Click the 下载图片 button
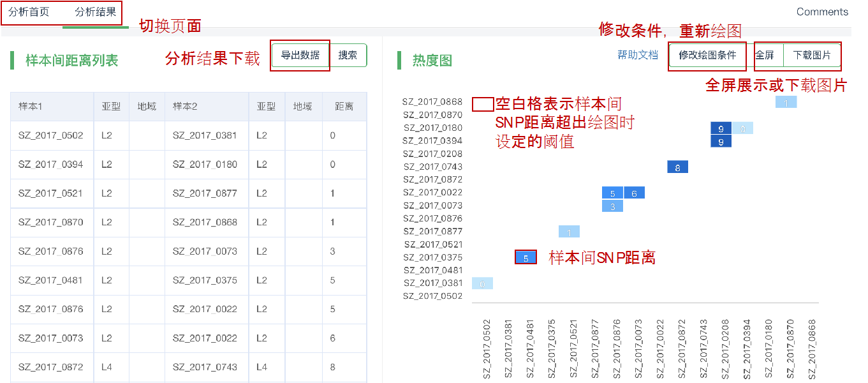The width and height of the screenshot is (868, 383). [x=812, y=56]
